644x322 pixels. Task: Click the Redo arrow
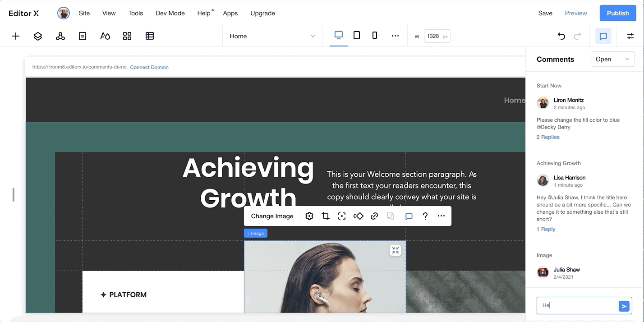(578, 36)
